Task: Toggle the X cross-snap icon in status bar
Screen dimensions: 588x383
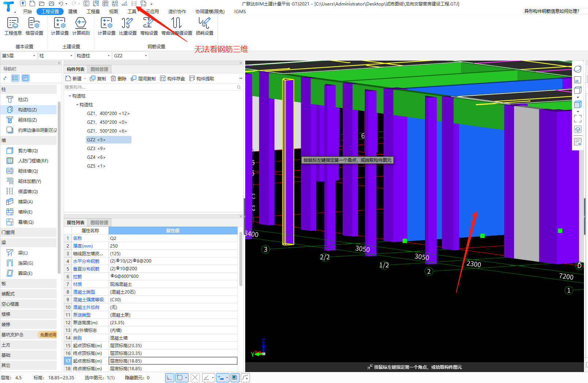Action: click(195, 378)
